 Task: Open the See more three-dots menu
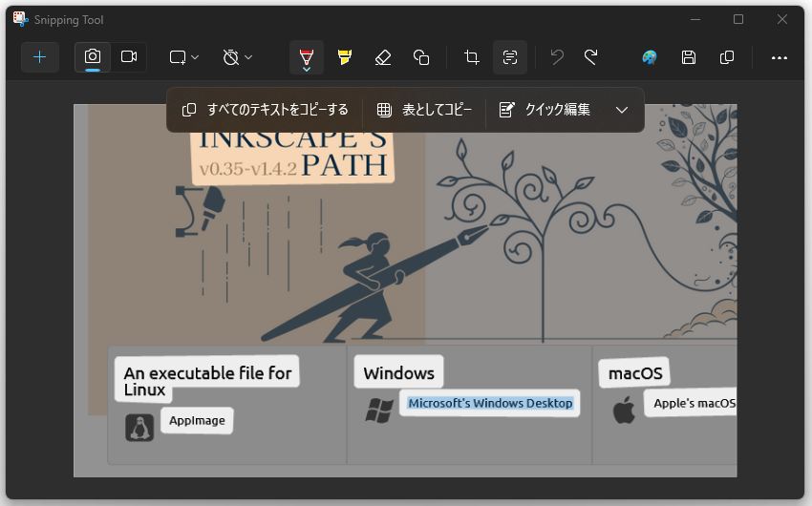pos(779,57)
